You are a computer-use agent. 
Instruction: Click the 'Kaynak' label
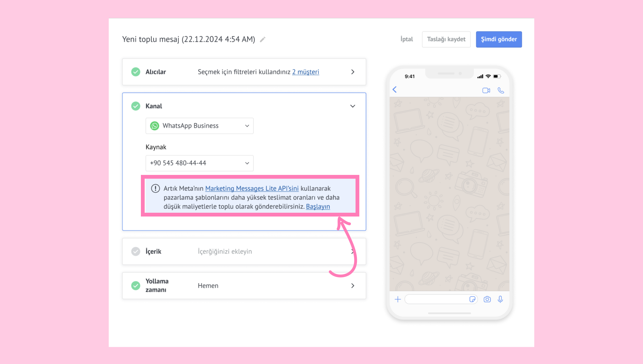[156, 147]
